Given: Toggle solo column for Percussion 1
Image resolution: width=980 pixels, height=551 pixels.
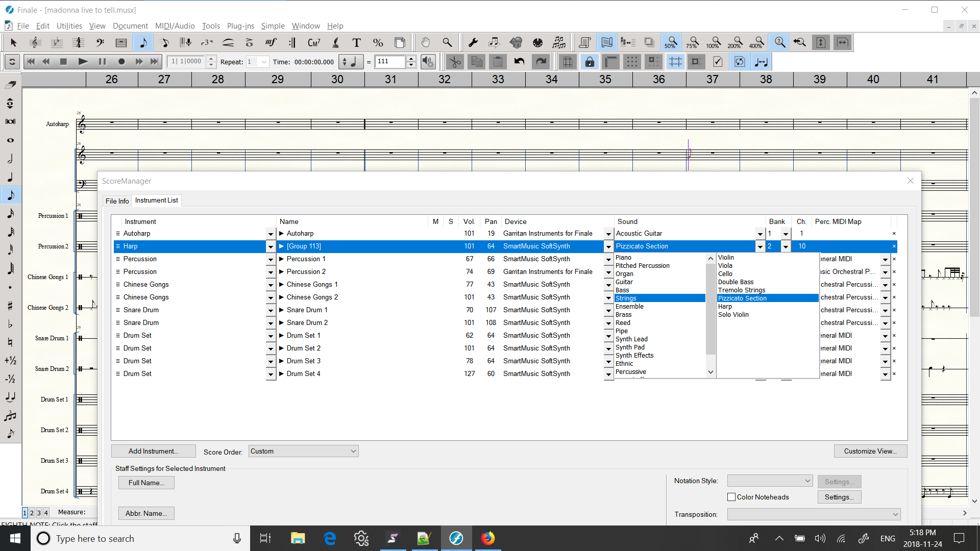Looking at the screenshot, I should (451, 259).
